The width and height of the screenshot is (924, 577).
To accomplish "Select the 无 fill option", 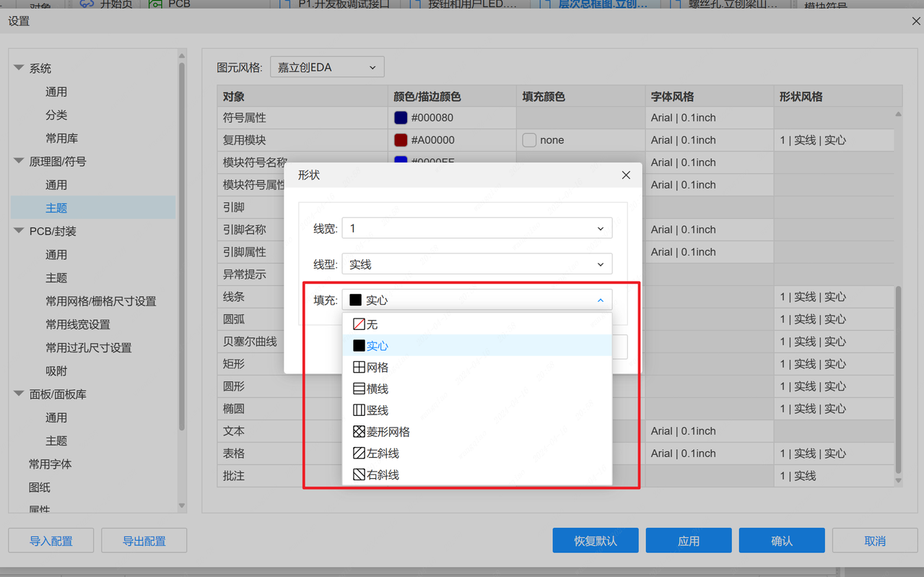I will (477, 324).
